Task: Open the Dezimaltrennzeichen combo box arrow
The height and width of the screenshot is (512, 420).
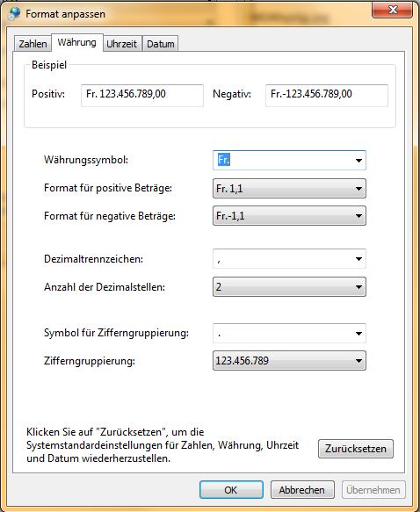Action: [358, 259]
